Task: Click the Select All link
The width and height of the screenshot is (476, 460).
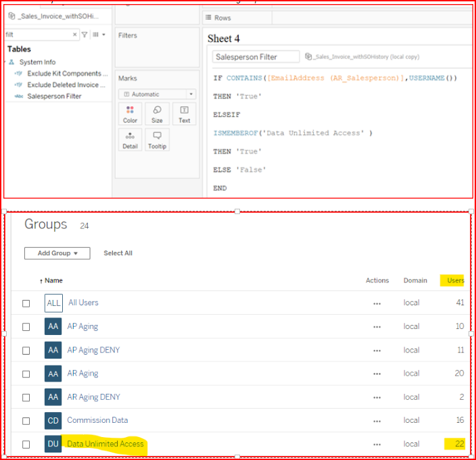Action: coord(118,253)
